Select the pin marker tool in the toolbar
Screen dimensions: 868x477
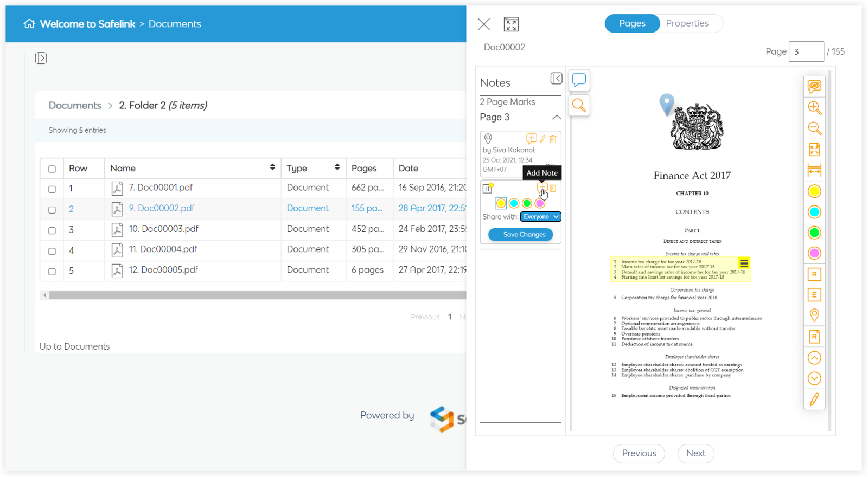pyautogui.click(x=814, y=315)
